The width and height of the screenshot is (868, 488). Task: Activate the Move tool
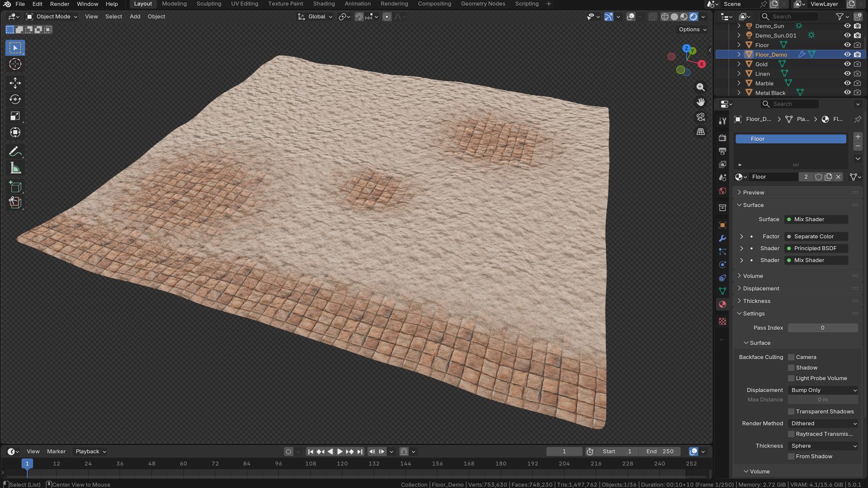click(15, 83)
